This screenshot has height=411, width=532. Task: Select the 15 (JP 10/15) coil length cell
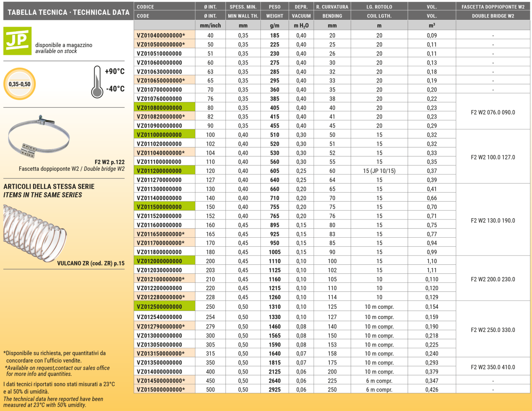coord(379,171)
